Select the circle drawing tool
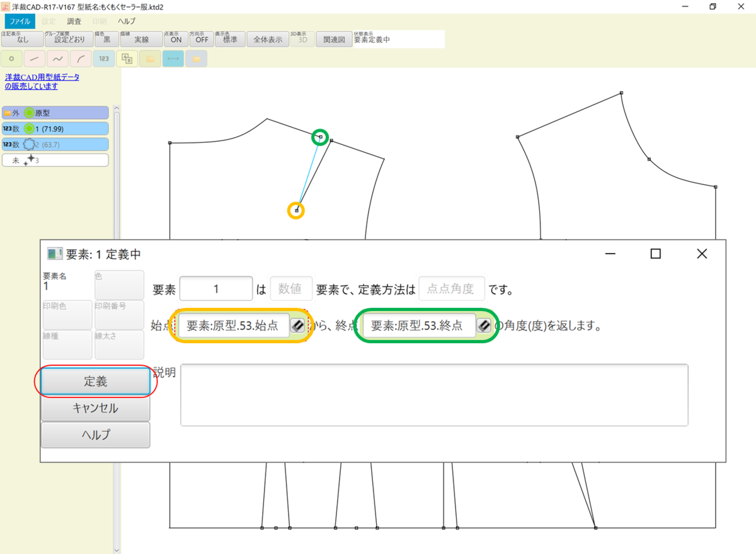This screenshot has width=756, height=554. pos(11,59)
